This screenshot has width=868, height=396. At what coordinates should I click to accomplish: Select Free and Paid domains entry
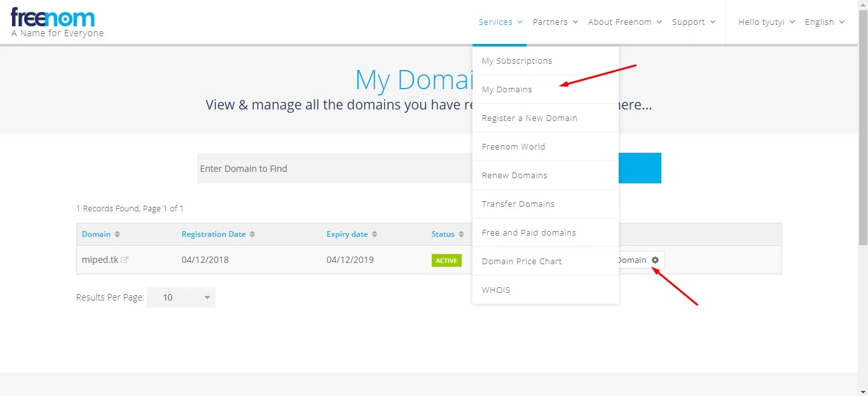click(546, 232)
